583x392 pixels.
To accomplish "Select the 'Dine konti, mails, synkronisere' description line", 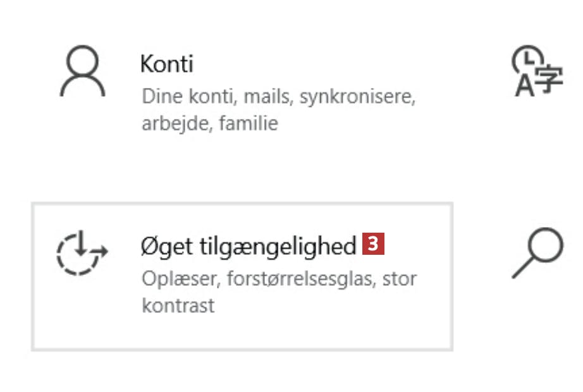I will (x=278, y=97).
